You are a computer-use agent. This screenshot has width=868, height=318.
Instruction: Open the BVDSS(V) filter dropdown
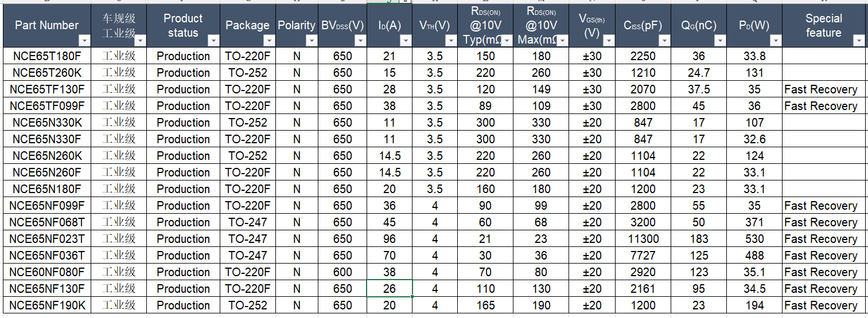click(x=360, y=41)
